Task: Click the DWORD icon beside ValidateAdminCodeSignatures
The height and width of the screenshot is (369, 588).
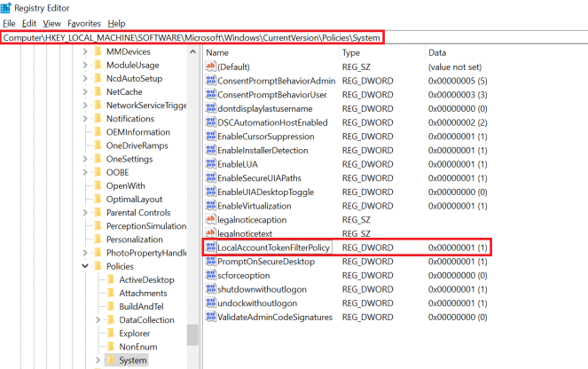Action: (x=211, y=317)
